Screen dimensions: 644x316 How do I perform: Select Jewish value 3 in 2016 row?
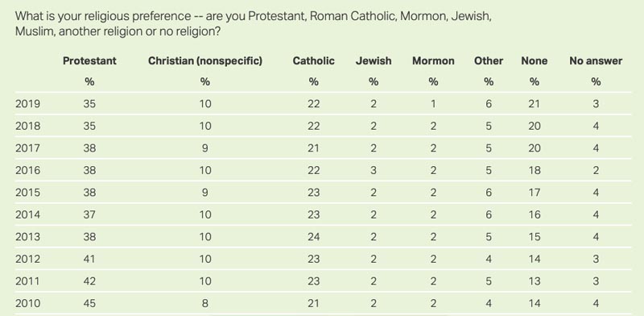pos(374,170)
